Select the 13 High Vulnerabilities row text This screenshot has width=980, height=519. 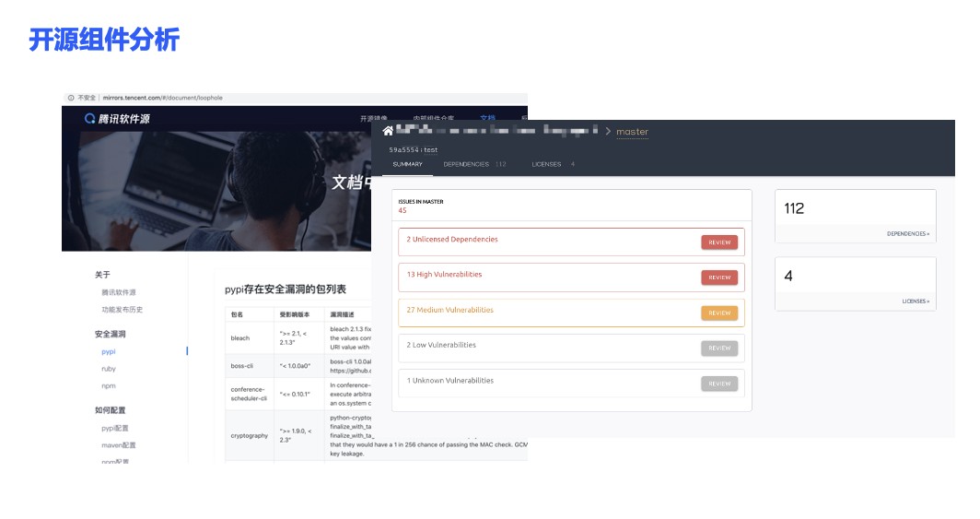[x=444, y=275]
